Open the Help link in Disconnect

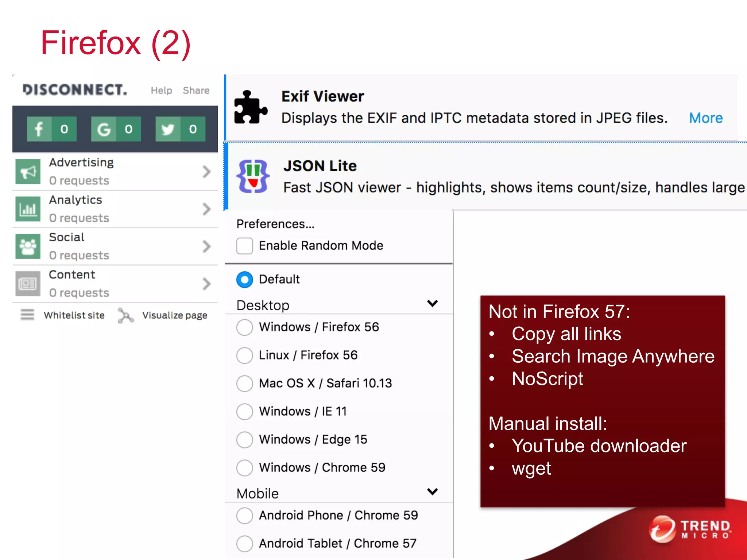pos(162,90)
